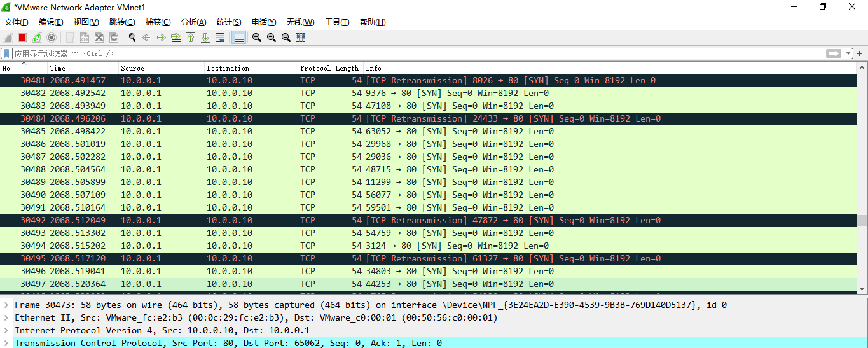Open the 统计(S) menu
This screenshot has width=868, height=348.
pyautogui.click(x=229, y=22)
